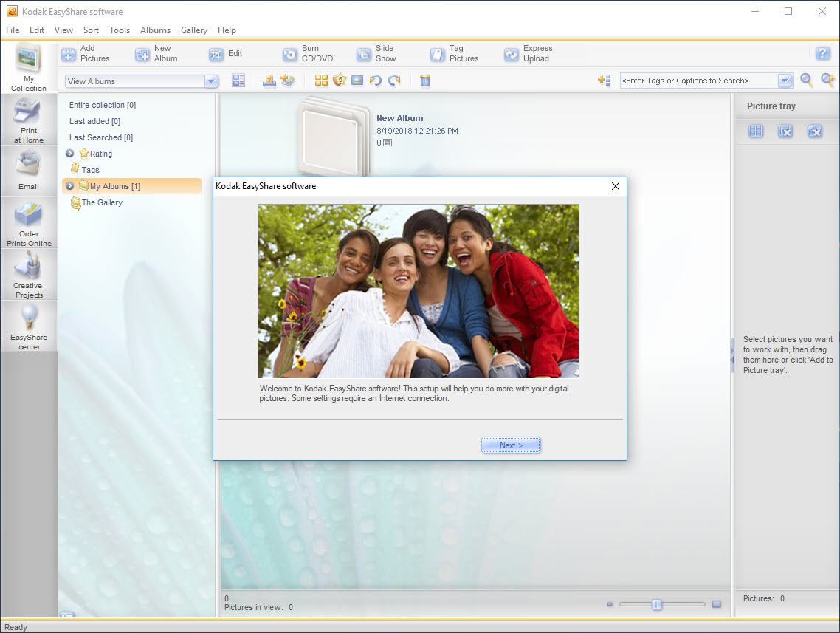Image resolution: width=840 pixels, height=633 pixels.
Task: Click the Add Pictures toolbar icon
Action: [x=69, y=54]
